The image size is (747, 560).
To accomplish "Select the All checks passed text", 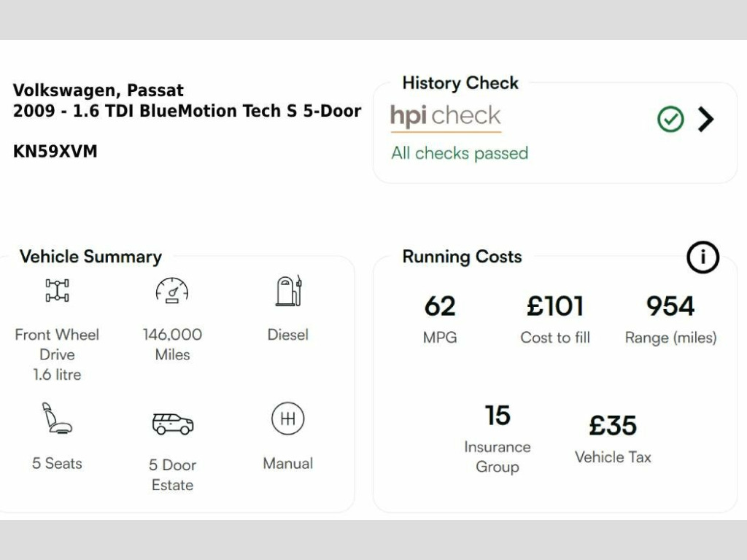I will click(460, 153).
